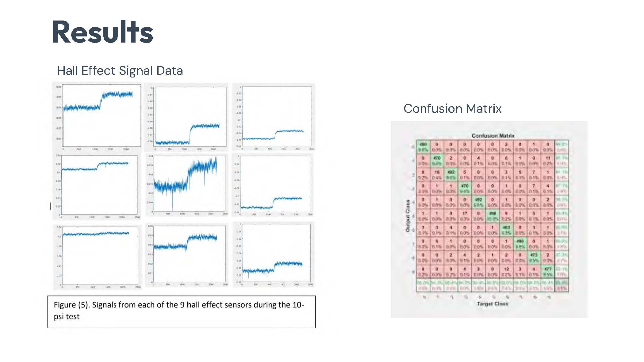644x362 pixels.
Task: Click the flat-signal bottom-left sensor plot
Action: pos(98,257)
